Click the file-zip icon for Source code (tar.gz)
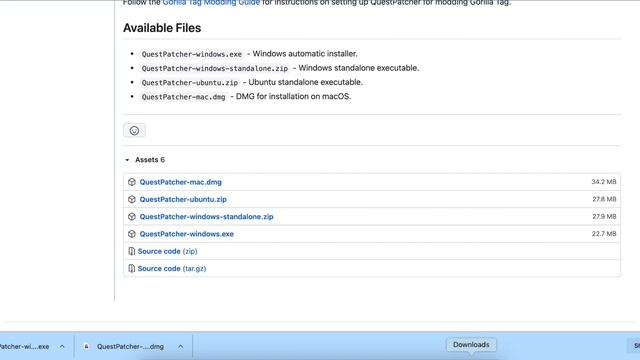Viewport: 640px width, 360px height. tap(131, 269)
